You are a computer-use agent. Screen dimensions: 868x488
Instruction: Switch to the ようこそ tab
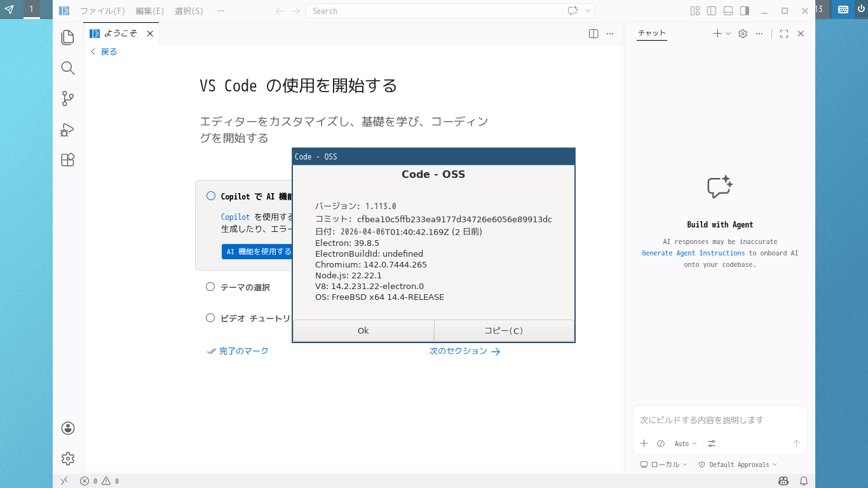[x=121, y=34]
